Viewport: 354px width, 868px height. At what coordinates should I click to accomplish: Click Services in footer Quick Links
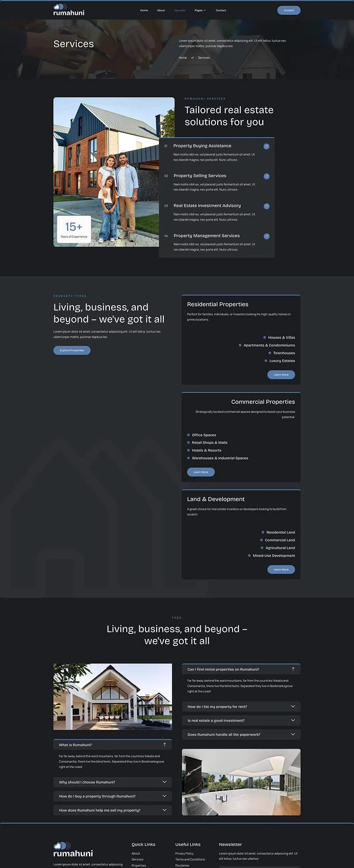point(137,860)
